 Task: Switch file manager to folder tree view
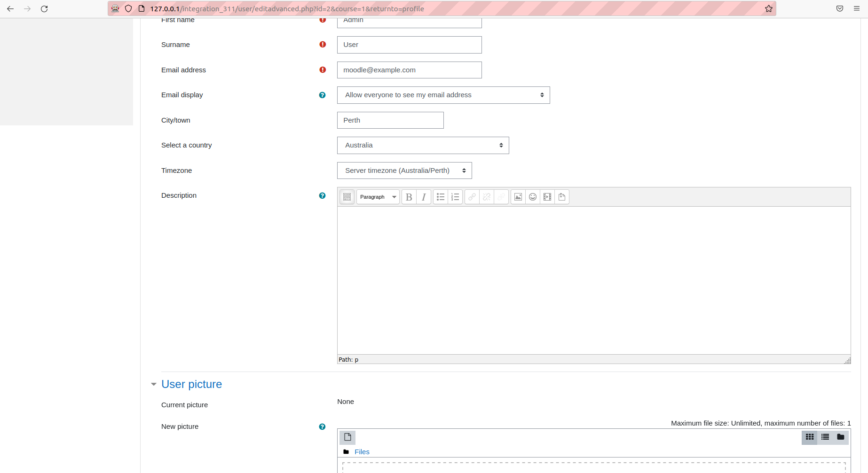click(841, 437)
